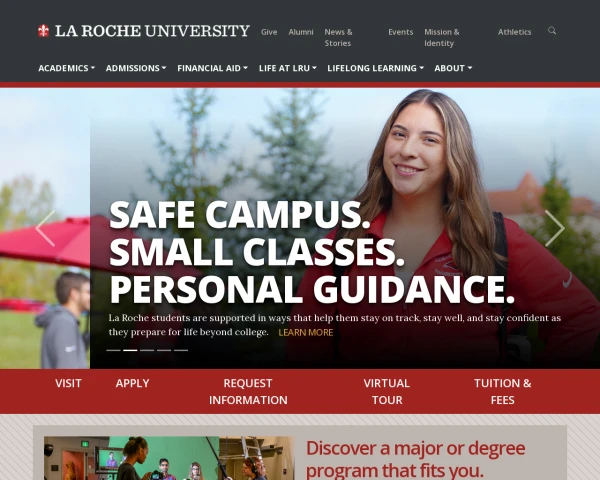The width and height of the screenshot is (600, 480).
Task: Select the third carousel slide indicator
Action: coord(147,350)
